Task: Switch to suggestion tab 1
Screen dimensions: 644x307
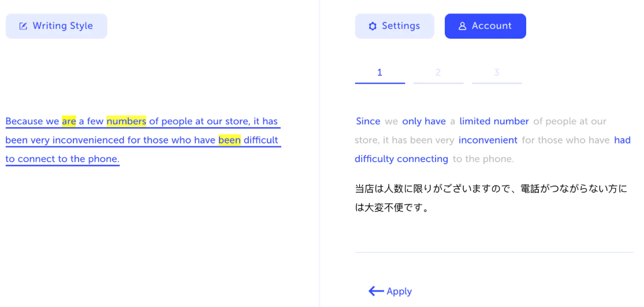Action: coord(379,73)
